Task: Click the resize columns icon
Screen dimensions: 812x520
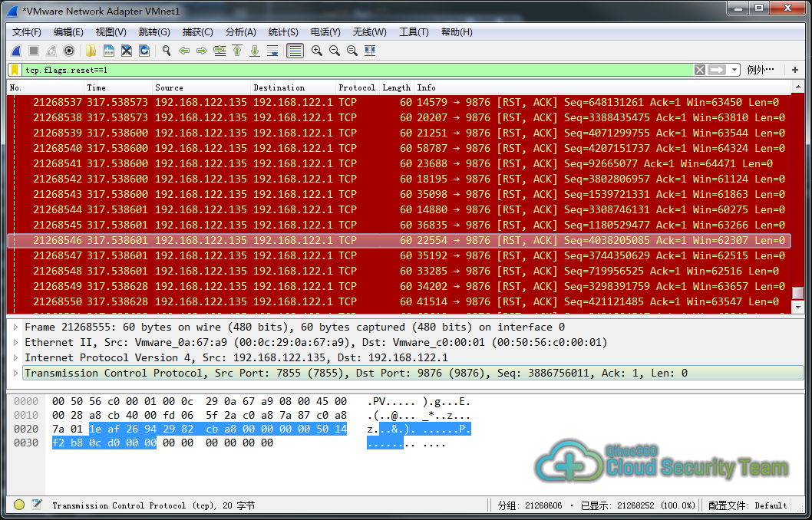Action: (370, 51)
